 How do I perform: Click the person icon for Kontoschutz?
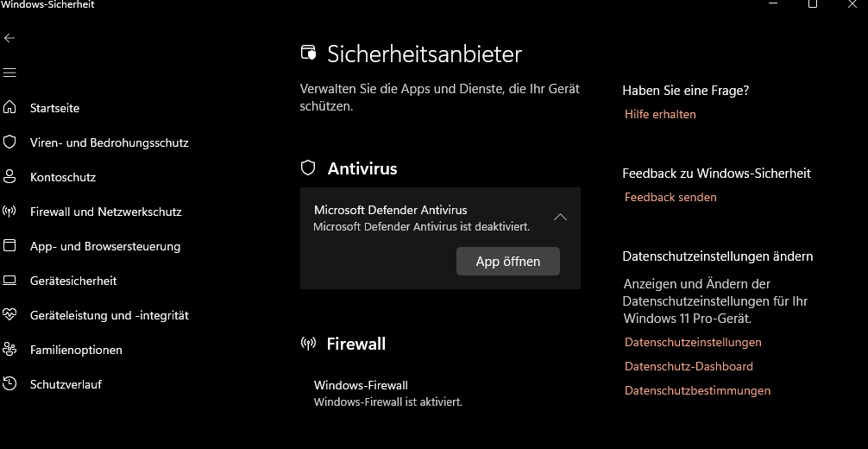click(9, 177)
